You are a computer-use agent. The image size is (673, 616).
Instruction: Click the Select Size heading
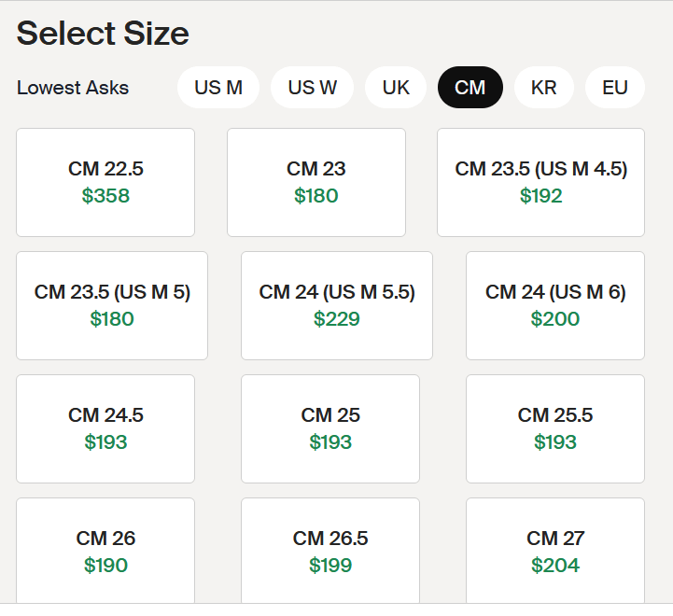[x=103, y=34]
